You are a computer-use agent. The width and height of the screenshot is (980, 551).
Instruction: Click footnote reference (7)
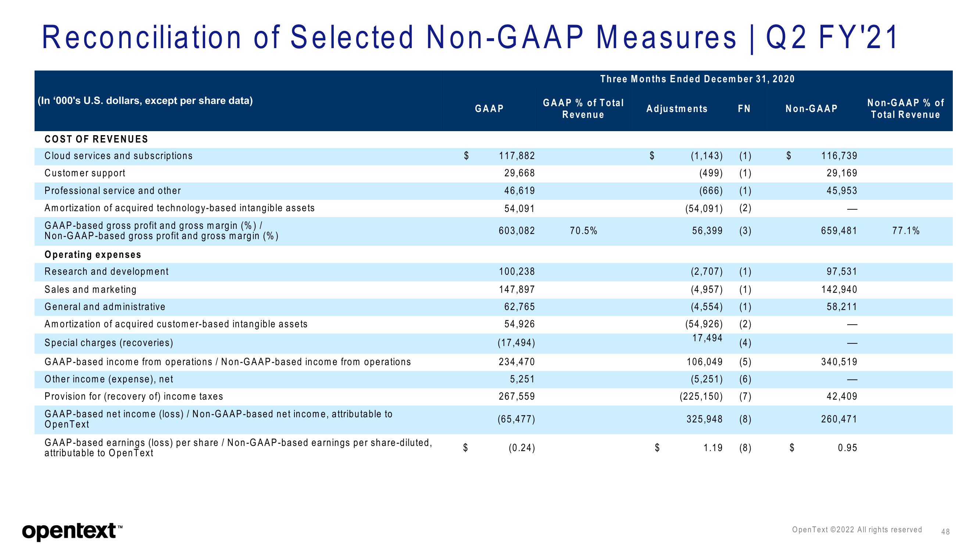pos(745,397)
